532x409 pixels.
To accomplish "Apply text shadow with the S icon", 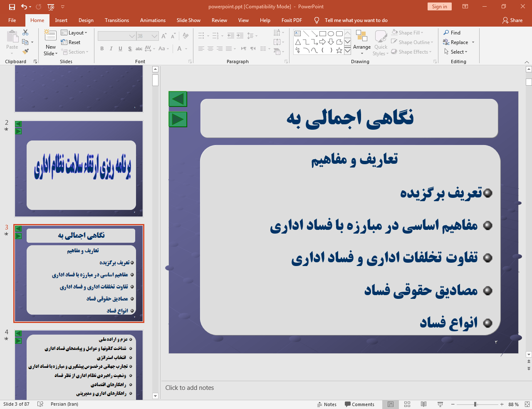I will (x=130, y=49).
